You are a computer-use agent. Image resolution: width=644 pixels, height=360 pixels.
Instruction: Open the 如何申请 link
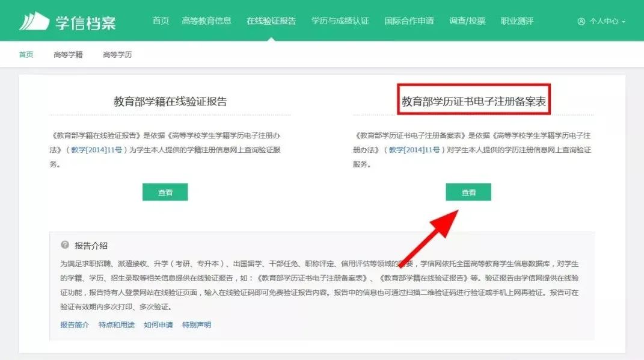(x=158, y=324)
